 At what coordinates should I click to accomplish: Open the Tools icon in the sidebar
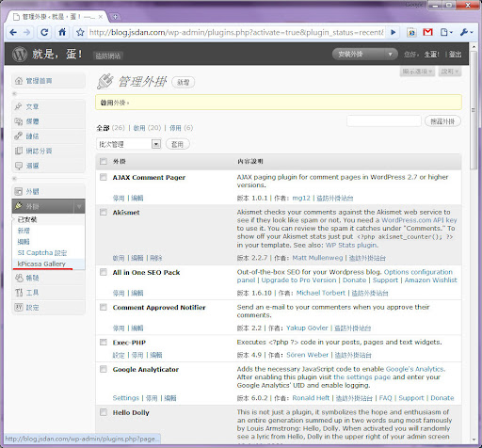19,293
